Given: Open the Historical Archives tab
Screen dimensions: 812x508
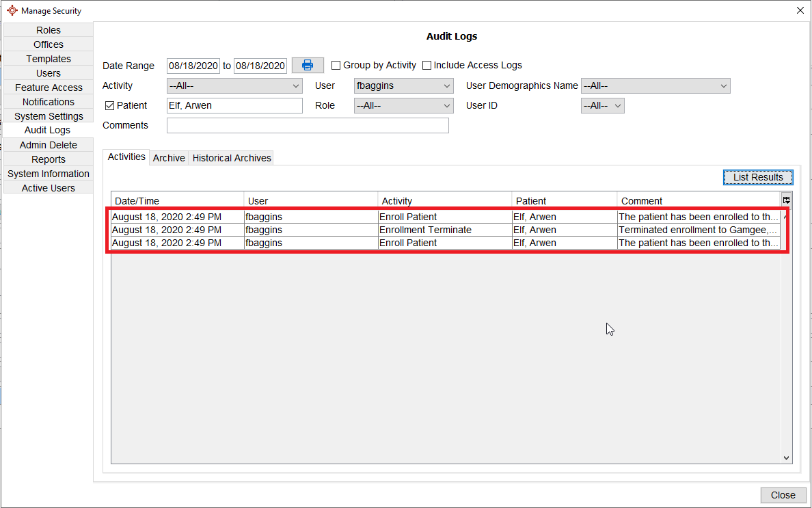Looking at the screenshot, I should pyautogui.click(x=232, y=158).
